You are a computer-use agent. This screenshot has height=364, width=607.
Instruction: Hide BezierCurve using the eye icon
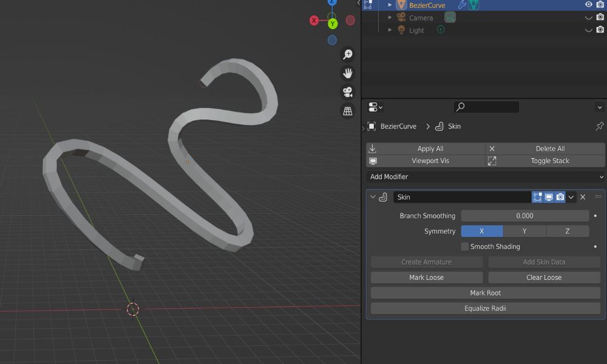[x=588, y=5]
